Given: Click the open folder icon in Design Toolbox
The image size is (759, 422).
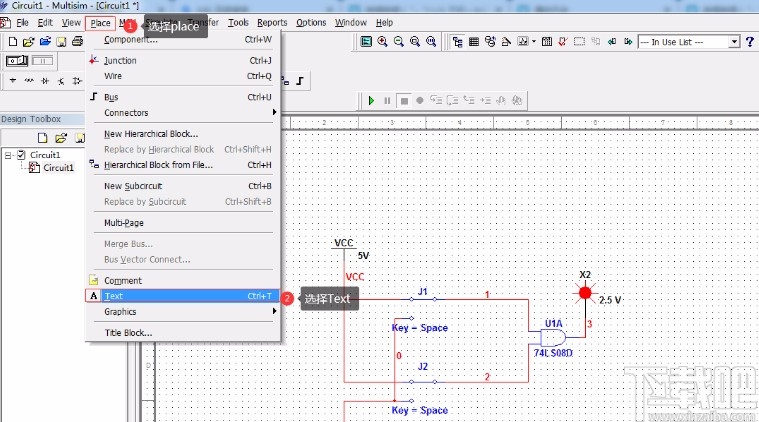Looking at the screenshot, I should point(61,138).
